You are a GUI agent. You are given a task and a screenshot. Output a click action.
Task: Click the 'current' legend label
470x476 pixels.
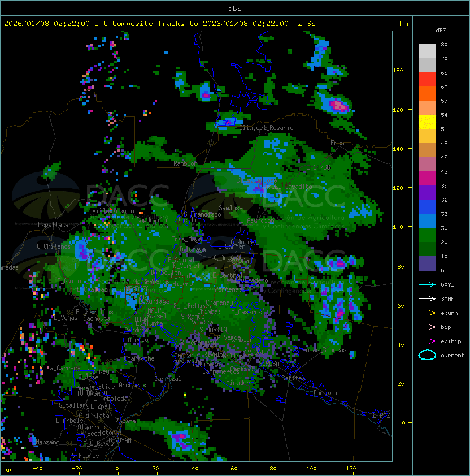click(x=452, y=356)
